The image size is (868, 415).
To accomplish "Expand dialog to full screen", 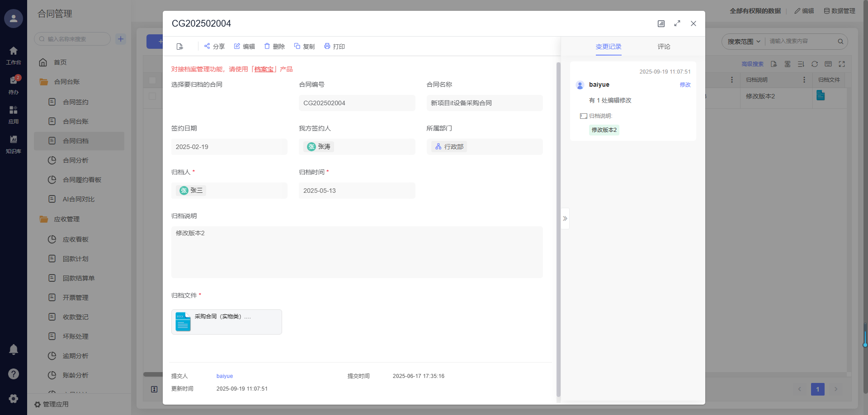I will point(677,23).
